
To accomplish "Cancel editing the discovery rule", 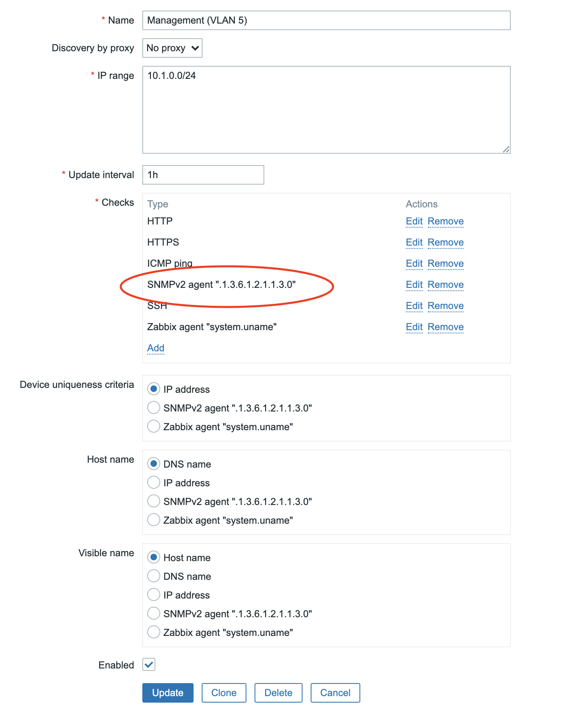I will pos(335,693).
